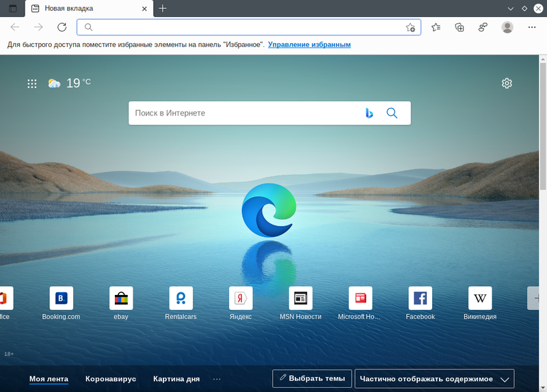This screenshot has height=392, width=547.
Task: Open the user profile avatar
Action: (507, 27)
